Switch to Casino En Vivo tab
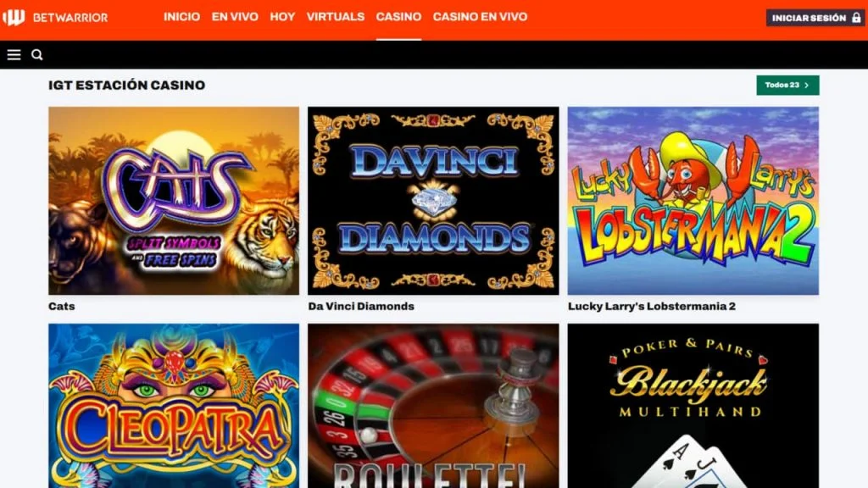 [x=480, y=17]
